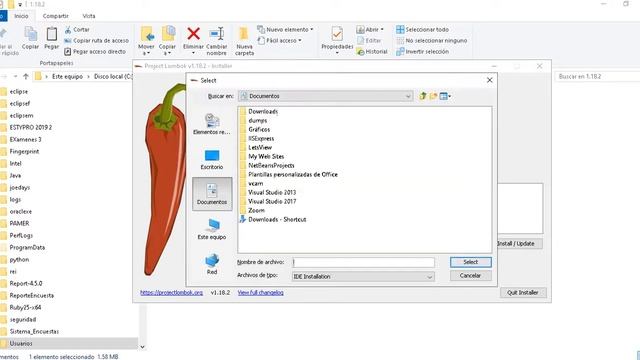Click Cambiar nombre icon in Explorer ribbon
Viewport: 640px width, 360px height.
(x=216, y=33)
